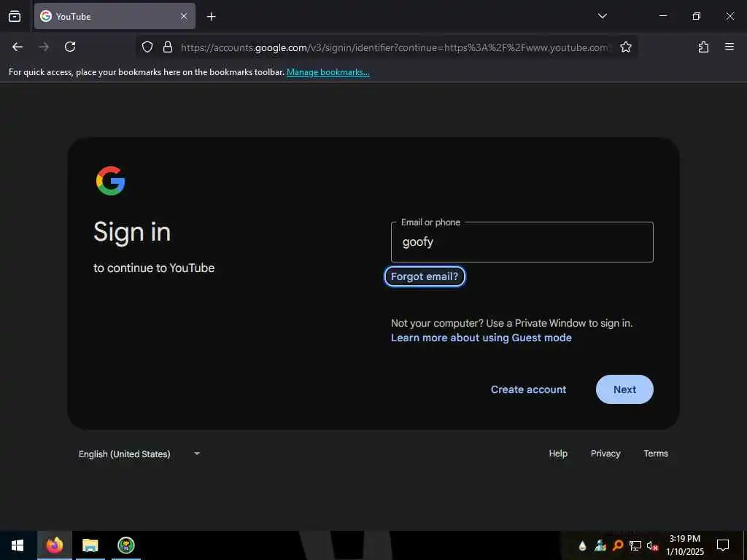Screen dimensions: 747x560
Task: Open the Action Center notifications icon
Action: (x=723, y=545)
